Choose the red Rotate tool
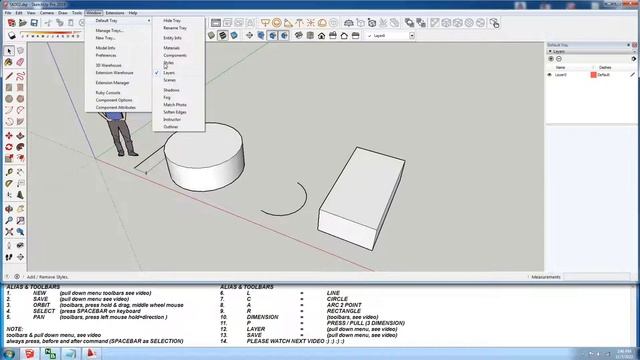Screen dimensions: 640x360 tap(9, 147)
